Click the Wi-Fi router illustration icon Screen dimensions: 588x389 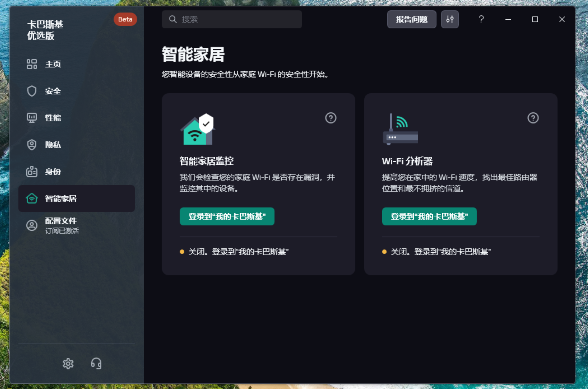pyautogui.click(x=400, y=129)
